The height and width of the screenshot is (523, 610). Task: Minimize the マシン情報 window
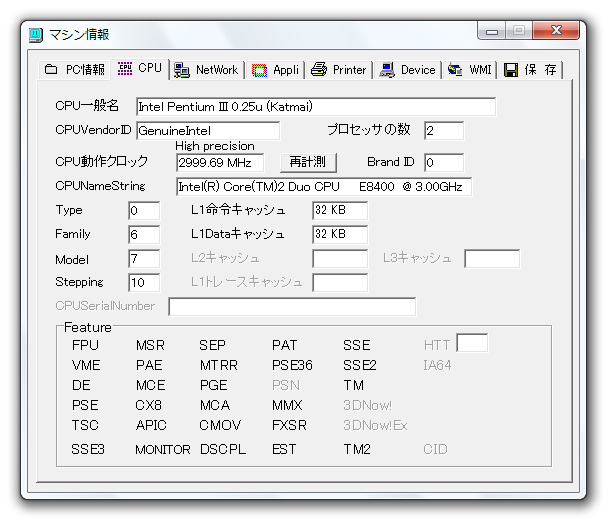pyautogui.click(x=492, y=30)
